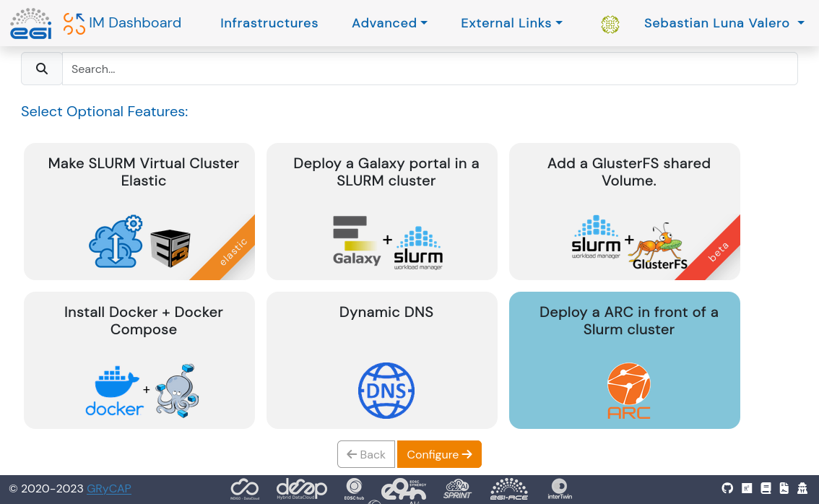Open the documentation book icon in footer
The height and width of the screenshot is (504, 819).
pos(766,488)
